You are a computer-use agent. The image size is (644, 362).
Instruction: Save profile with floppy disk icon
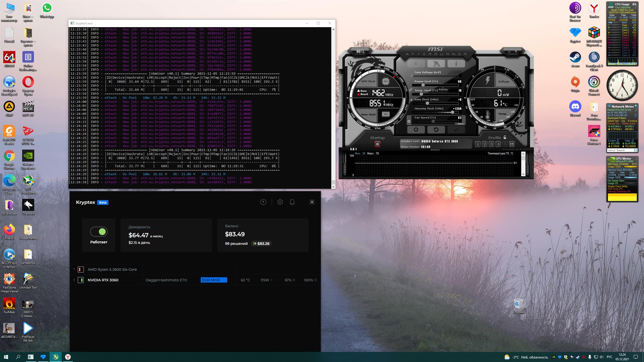point(512,144)
